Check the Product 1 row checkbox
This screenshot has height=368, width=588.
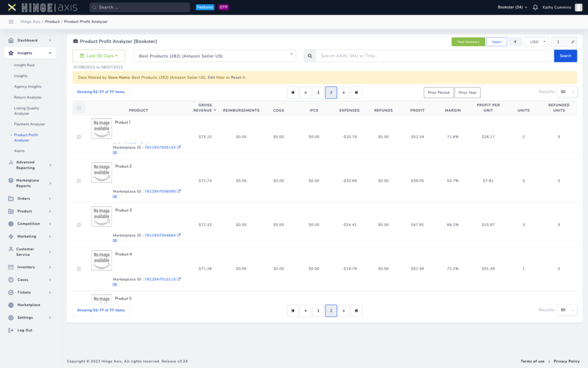(x=79, y=137)
